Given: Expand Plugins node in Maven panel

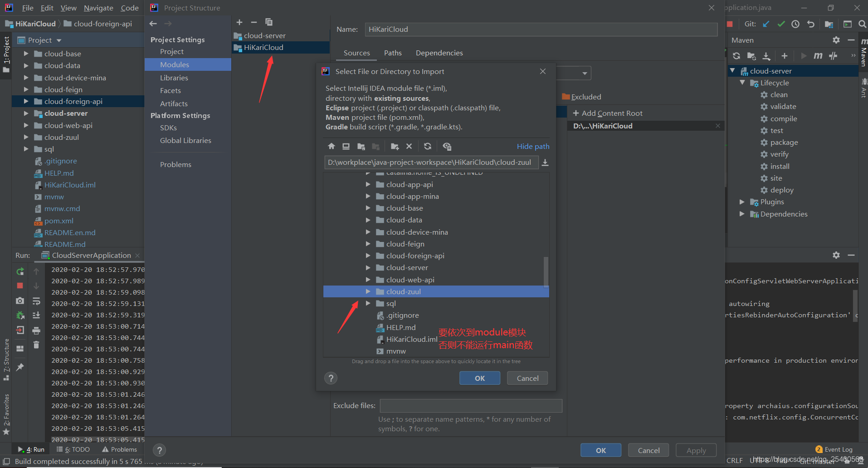Looking at the screenshot, I should tap(742, 202).
